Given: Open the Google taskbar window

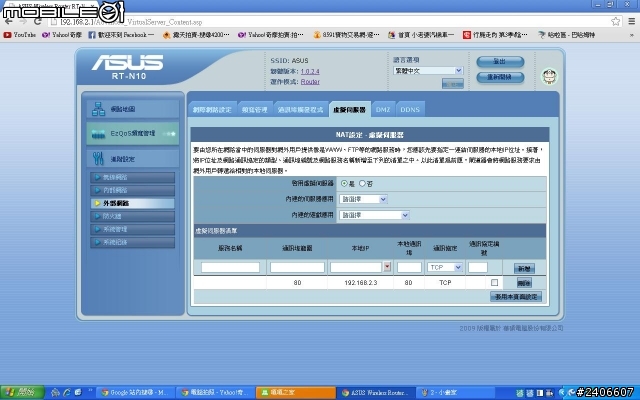Looking at the screenshot, I should click(x=135, y=392).
